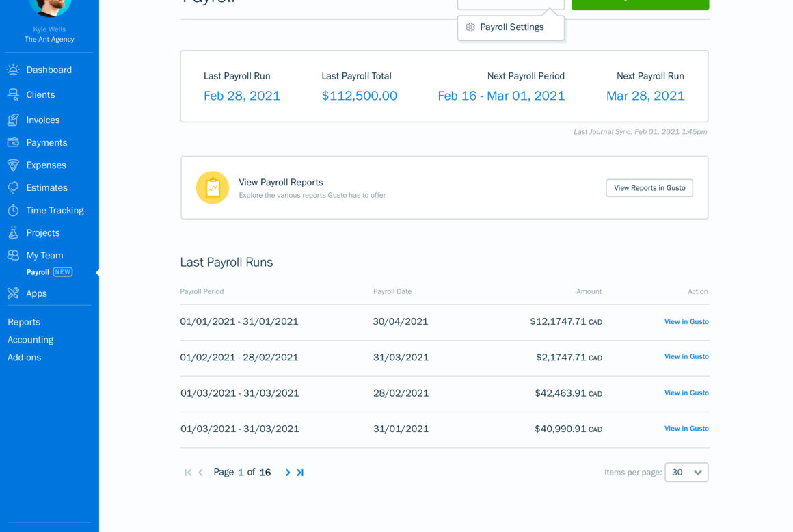This screenshot has width=793, height=532.
Task: Click the Next Payroll Run date Mar 28, 2021
Action: coord(645,96)
